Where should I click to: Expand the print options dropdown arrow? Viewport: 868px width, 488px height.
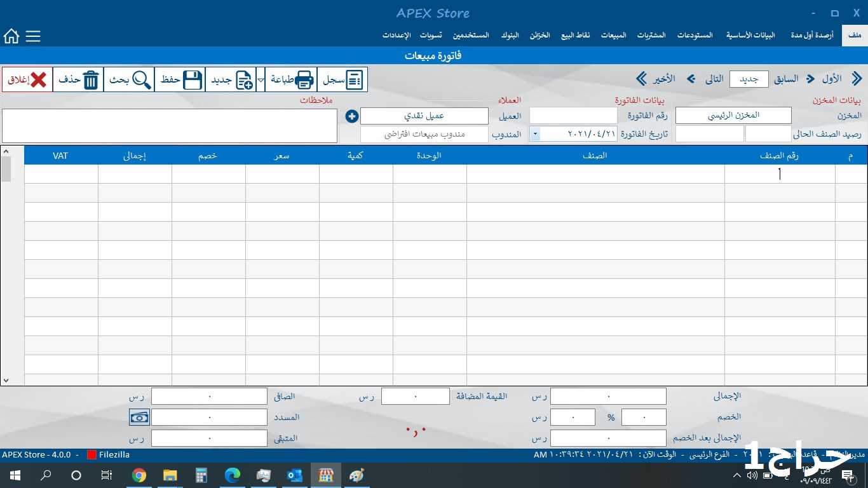(261, 80)
